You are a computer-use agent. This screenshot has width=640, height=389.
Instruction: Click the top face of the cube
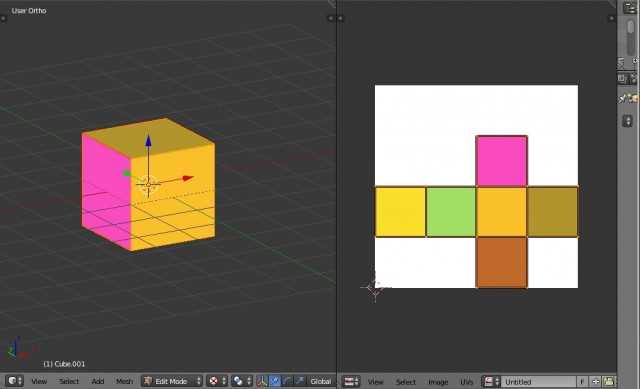(149, 137)
